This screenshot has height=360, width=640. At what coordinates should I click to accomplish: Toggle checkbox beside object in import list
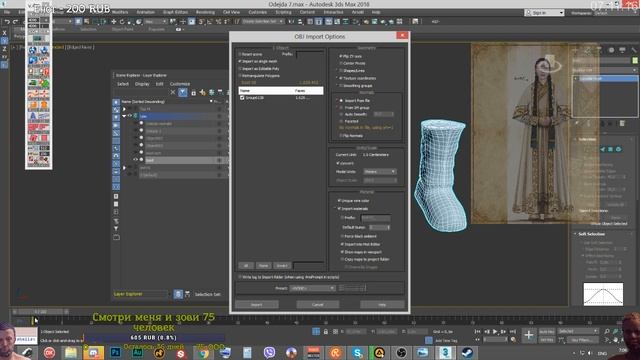[242, 98]
